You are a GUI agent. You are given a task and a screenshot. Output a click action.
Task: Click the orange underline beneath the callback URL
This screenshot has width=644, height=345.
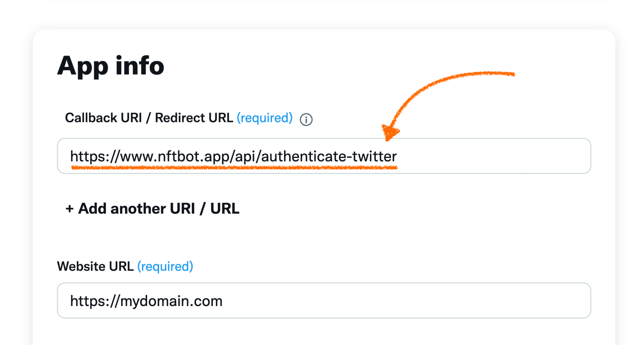tap(234, 167)
